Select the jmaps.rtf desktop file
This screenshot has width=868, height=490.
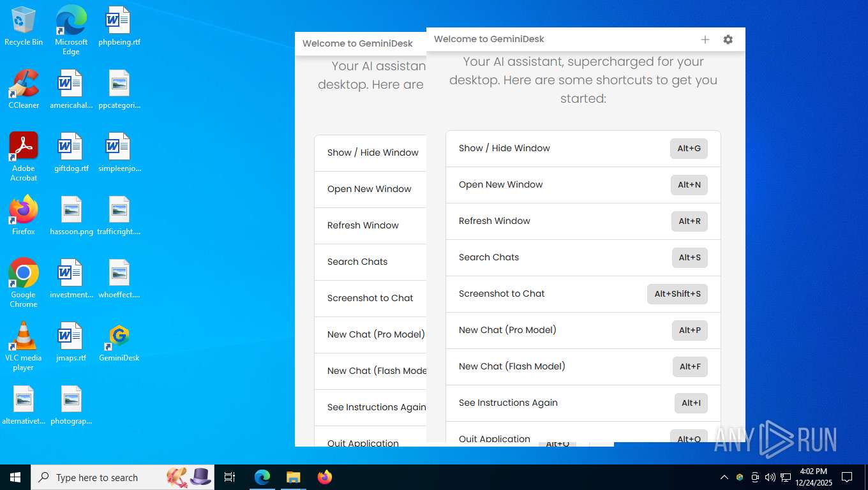pyautogui.click(x=71, y=343)
